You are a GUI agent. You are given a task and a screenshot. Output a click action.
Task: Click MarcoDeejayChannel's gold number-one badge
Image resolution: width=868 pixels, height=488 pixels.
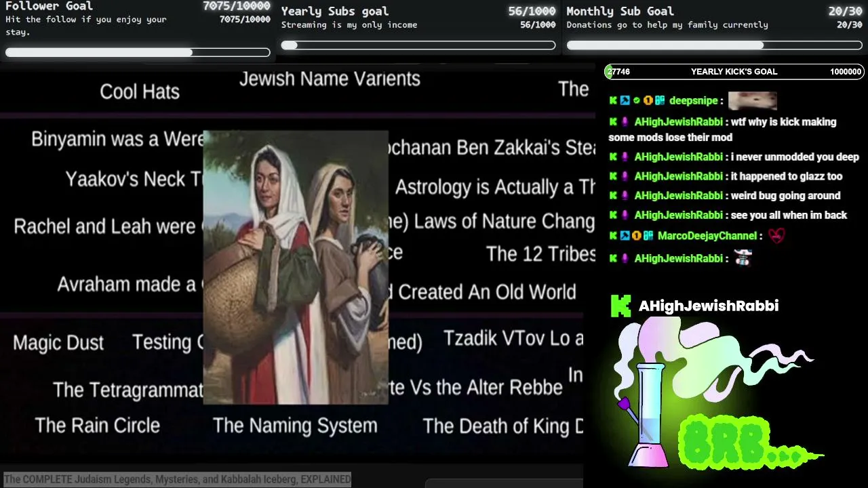click(x=637, y=236)
